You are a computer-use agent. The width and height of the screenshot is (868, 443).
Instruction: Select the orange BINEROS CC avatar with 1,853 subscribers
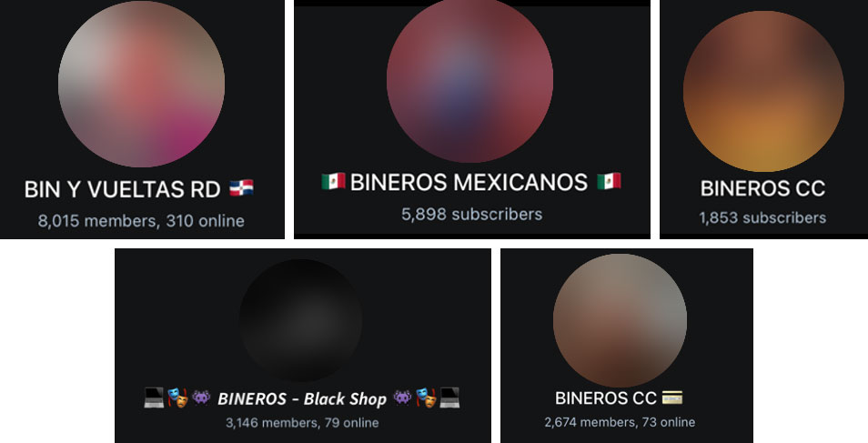click(x=763, y=91)
